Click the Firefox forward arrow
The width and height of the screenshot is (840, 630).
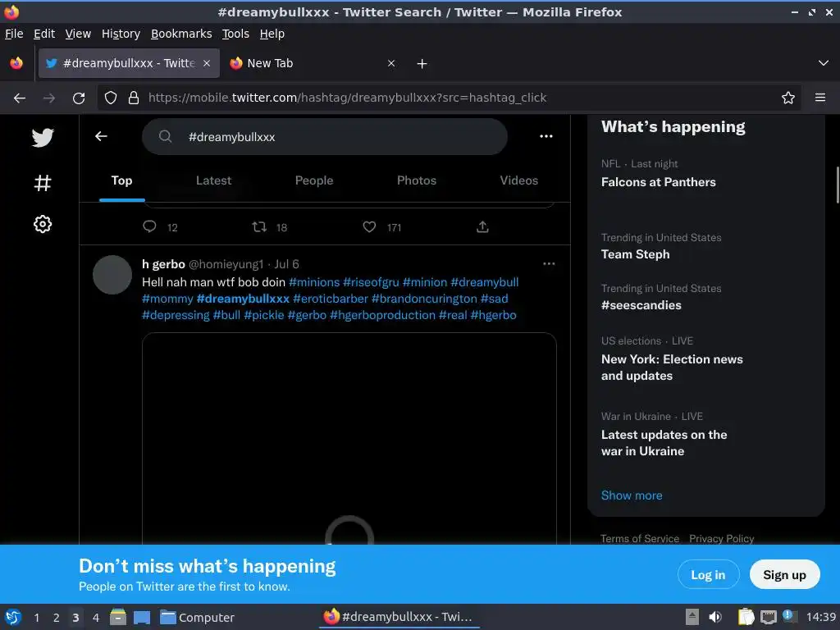point(49,98)
